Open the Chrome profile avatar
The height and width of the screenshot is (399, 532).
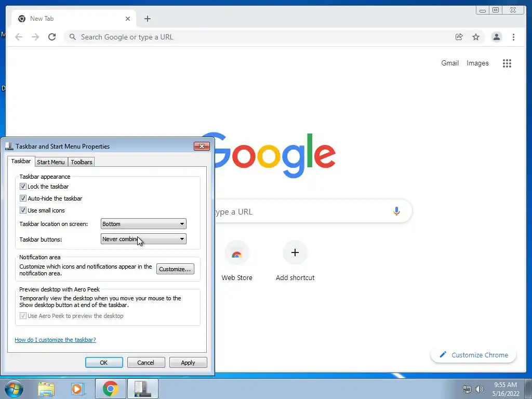496,37
